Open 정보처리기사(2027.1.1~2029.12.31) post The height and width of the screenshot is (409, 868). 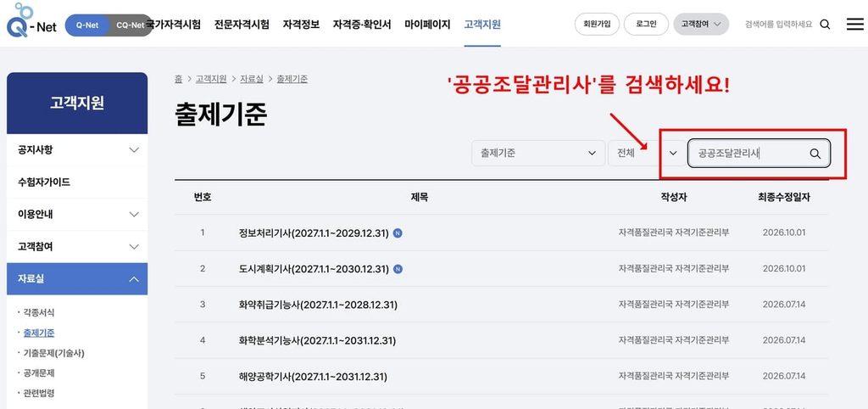pyautogui.click(x=314, y=233)
